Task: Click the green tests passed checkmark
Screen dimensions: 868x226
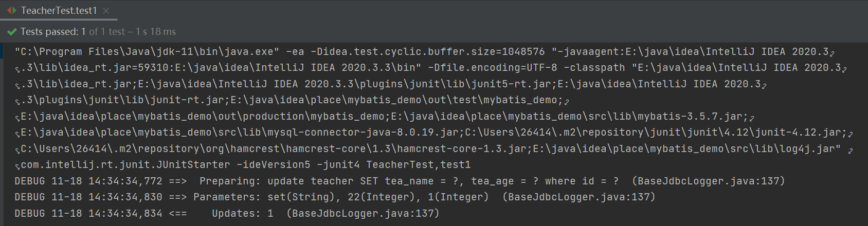Action: click(x=12, y=32)
